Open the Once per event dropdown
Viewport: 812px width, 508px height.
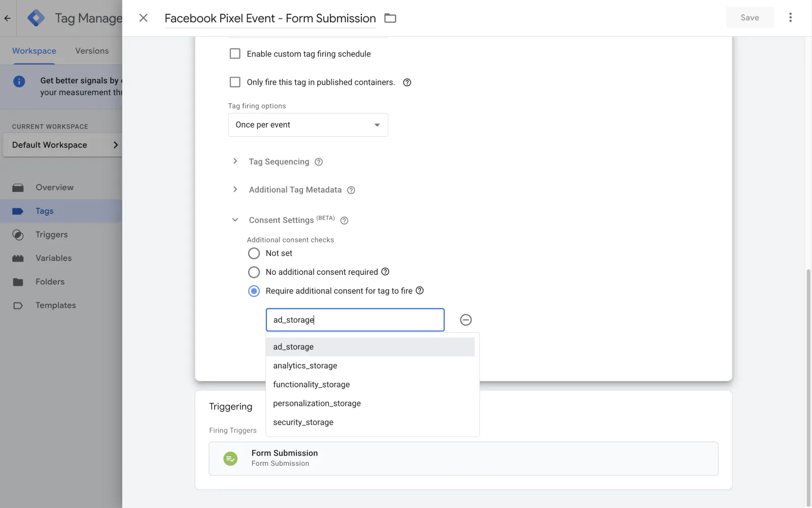[308, 125]
